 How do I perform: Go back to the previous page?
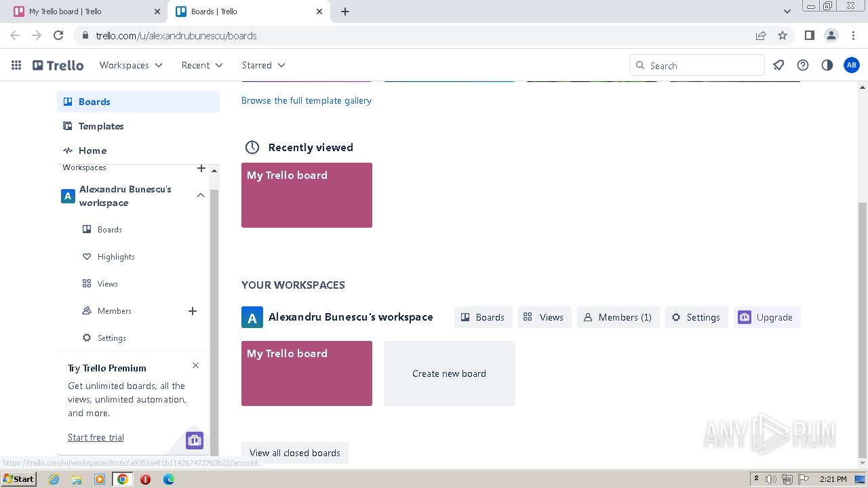(x=15, y=35)
